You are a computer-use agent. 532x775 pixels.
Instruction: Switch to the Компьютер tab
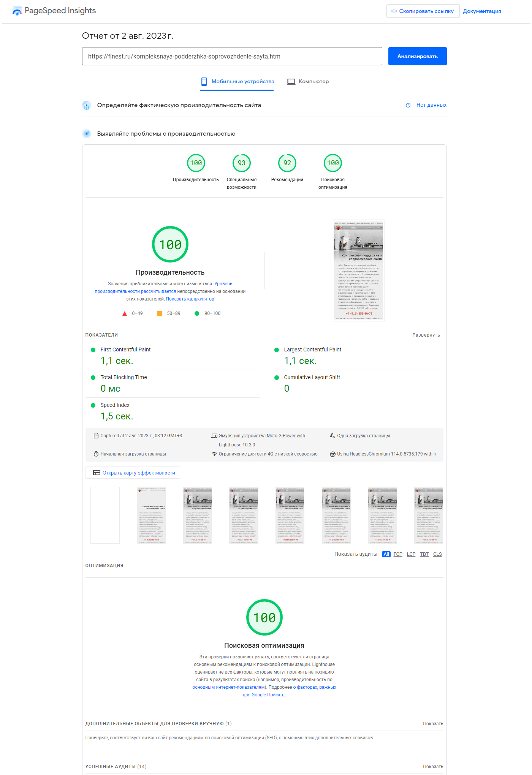click(x=308, y=81)
